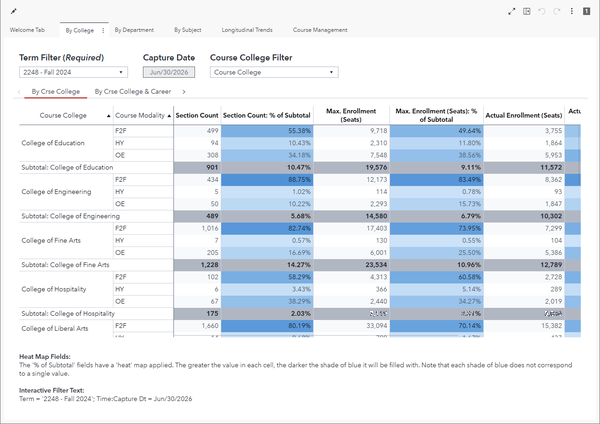Click the Course College column header
The image size is (600, 424).
(63, 116)
